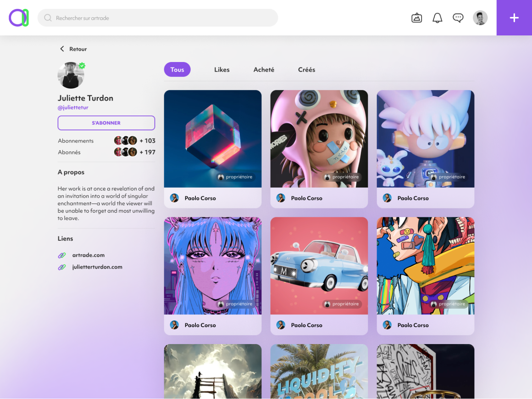Click the artrade logo icon
This screenshot has height=399, width=532.
coord(19,18)
